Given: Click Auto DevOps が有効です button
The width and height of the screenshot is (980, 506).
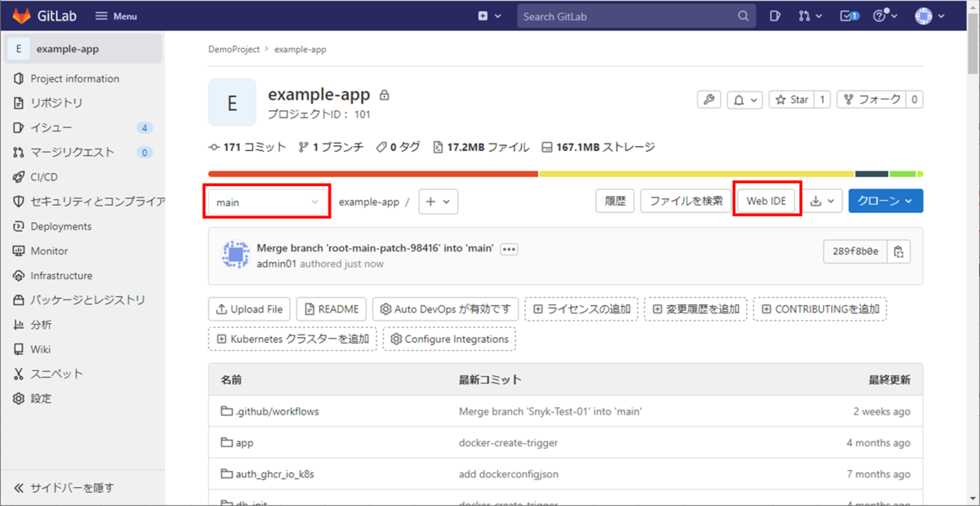Looking at the screenshot, I should coord(446,309).
